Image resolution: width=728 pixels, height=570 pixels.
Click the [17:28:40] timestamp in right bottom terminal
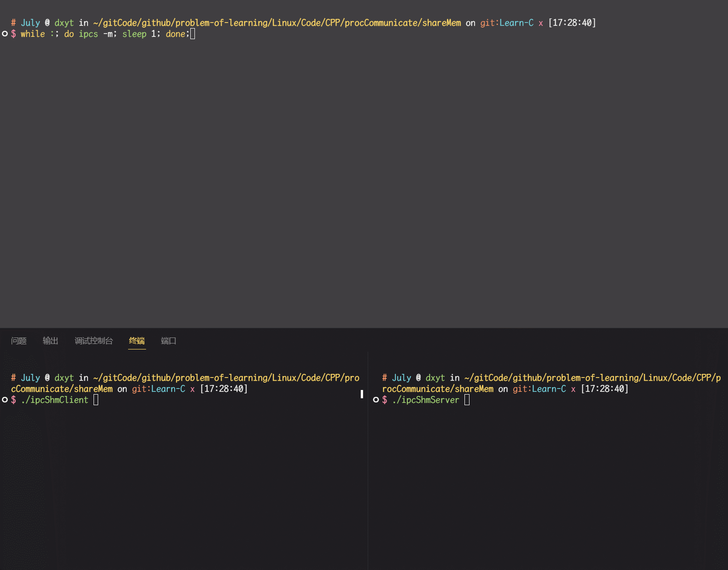point(605,389)
